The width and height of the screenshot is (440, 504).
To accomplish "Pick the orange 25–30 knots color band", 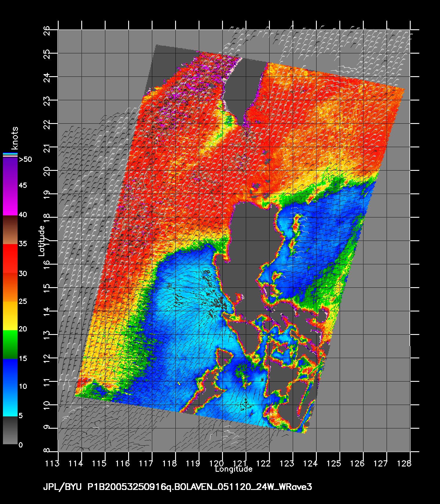I will (10, 287).
